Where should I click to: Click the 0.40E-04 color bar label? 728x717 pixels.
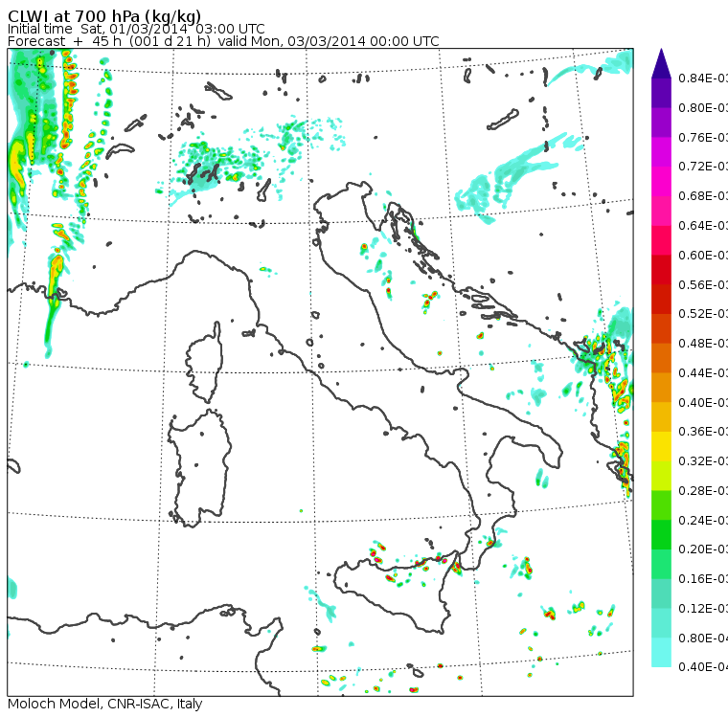point(703,667)
